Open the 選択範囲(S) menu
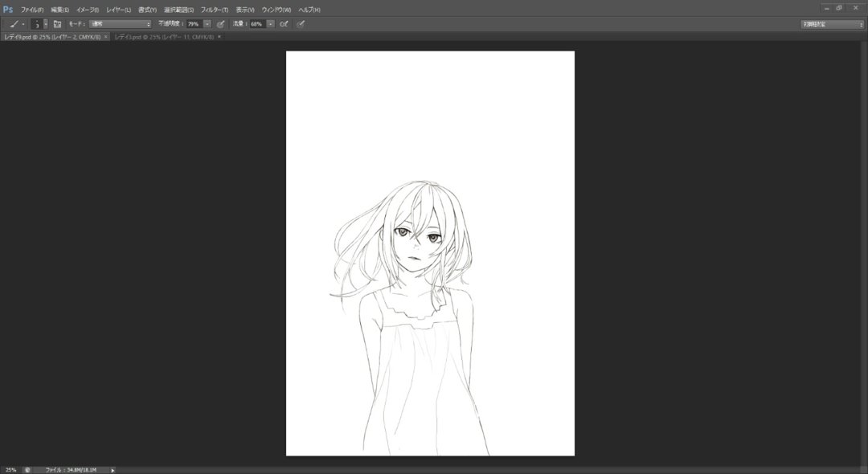868x474 pixels. coord(178,10)
